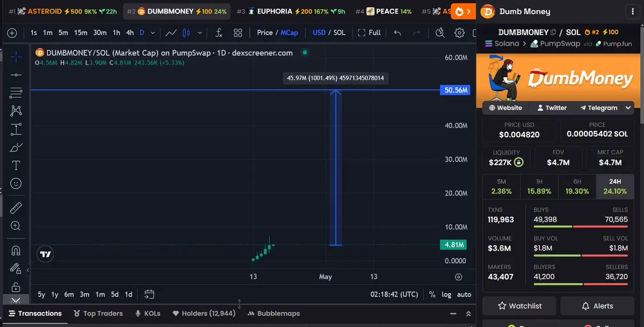Image resolution: width=644 pixels, height=327 pixels.
Task: Open trending token #1 ASTEROID
Action: pyautogui.click(x=63, y=11)
